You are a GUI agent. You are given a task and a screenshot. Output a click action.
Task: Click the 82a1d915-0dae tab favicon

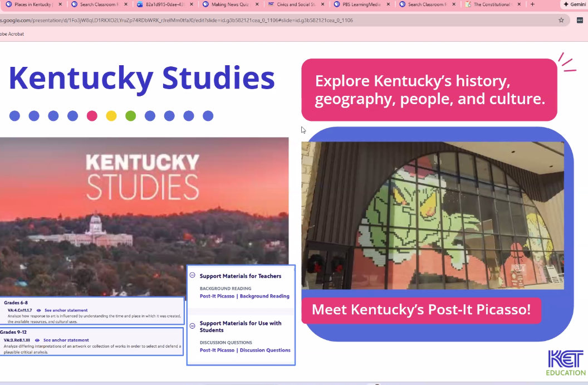point(140,4)
